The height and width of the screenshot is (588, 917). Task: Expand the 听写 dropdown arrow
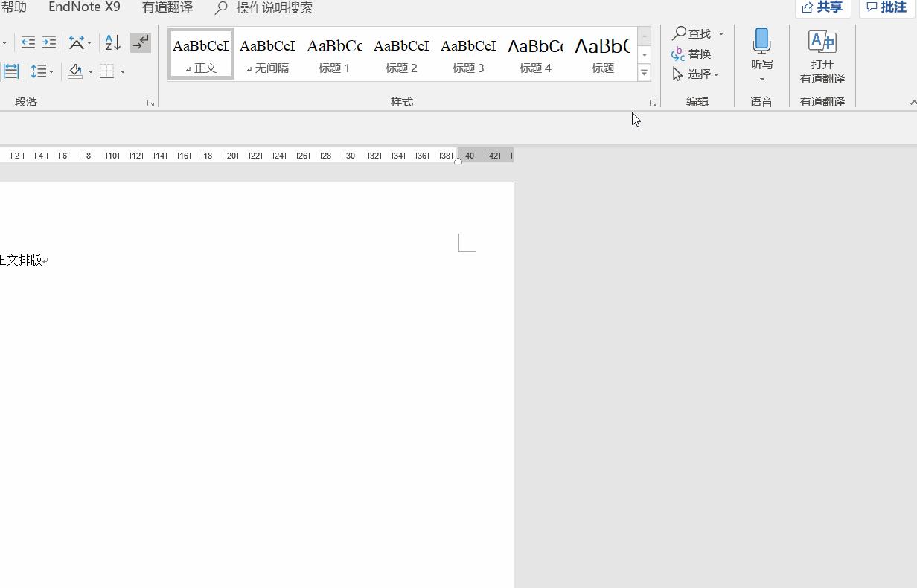761,79
